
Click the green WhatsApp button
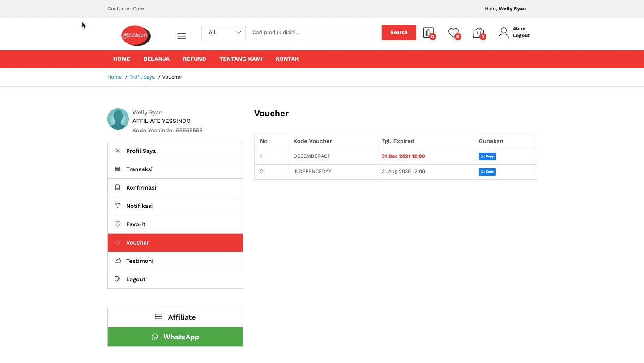coord(175,337)
